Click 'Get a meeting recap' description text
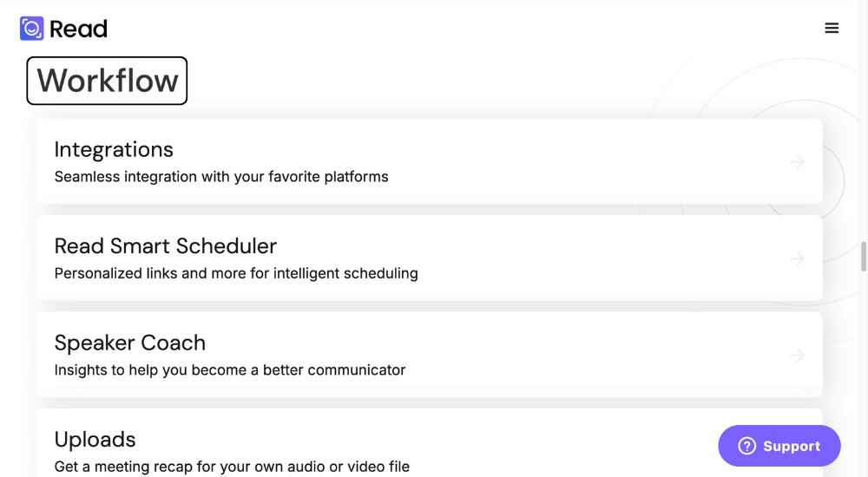868x477 pixels. (232, 467)
